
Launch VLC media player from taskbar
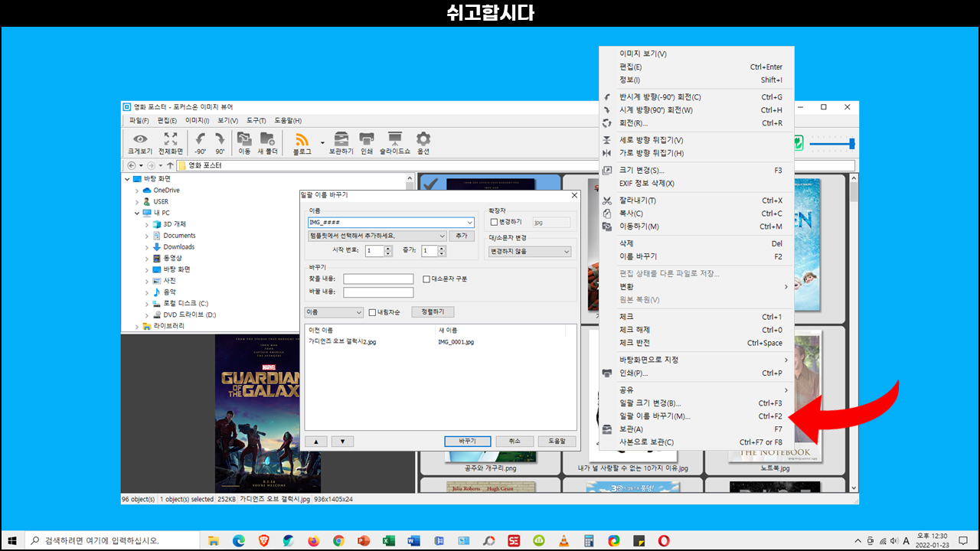(564, 540)
